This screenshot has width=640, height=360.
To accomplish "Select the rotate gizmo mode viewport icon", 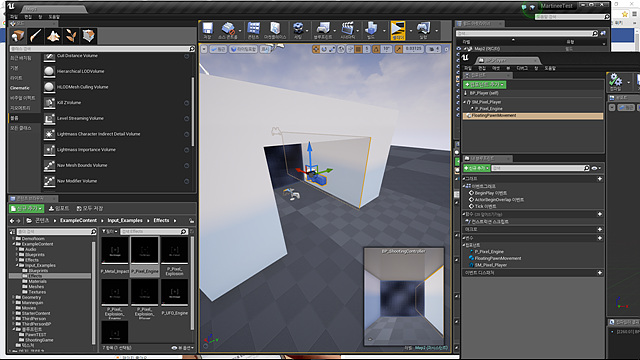I will [324, 49].
